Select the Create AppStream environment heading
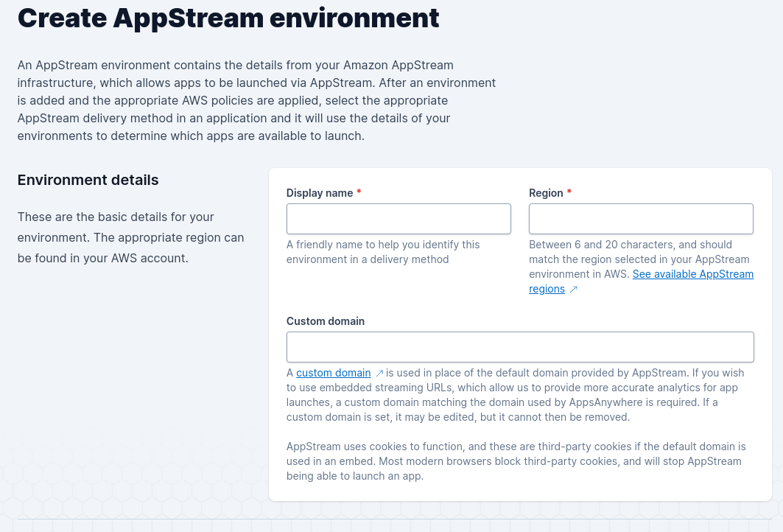The width and height of the screenshot is (783, 532). [x=228, y=18]
